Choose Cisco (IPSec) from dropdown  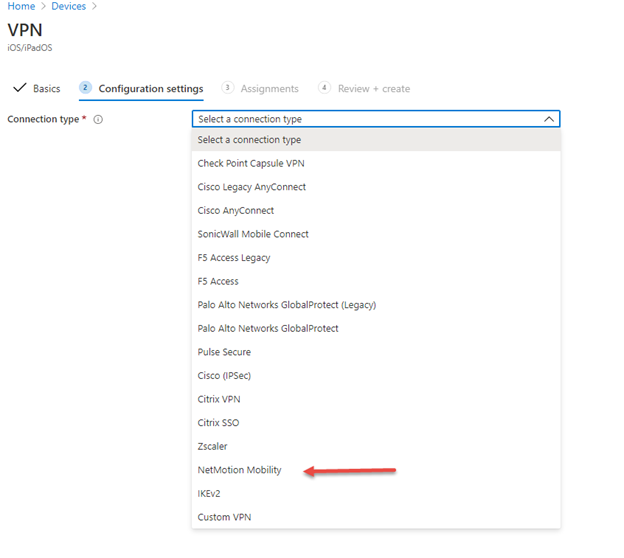pyautogui.click(x=224, y=376)
